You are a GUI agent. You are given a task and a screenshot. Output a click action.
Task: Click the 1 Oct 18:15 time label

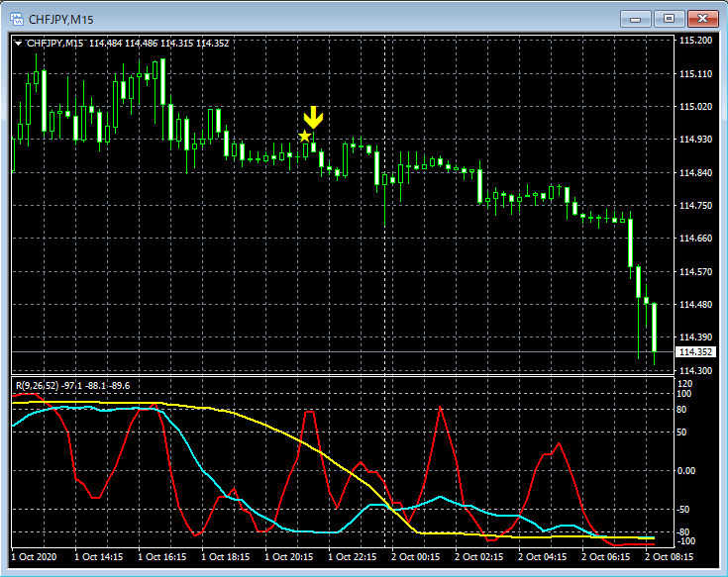pos(226,556)
